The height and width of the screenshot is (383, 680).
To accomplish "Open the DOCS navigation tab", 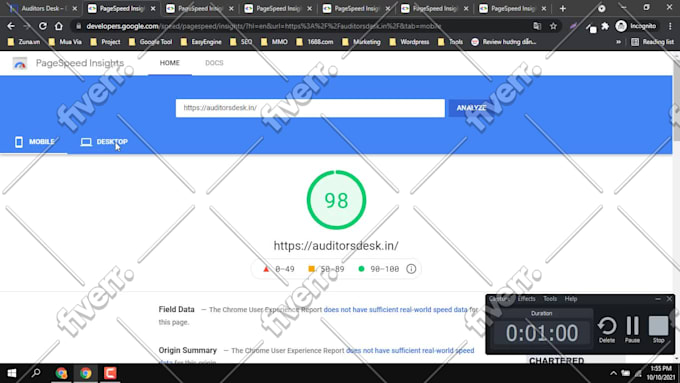I will pyautogui.click(x=214, y=63).
